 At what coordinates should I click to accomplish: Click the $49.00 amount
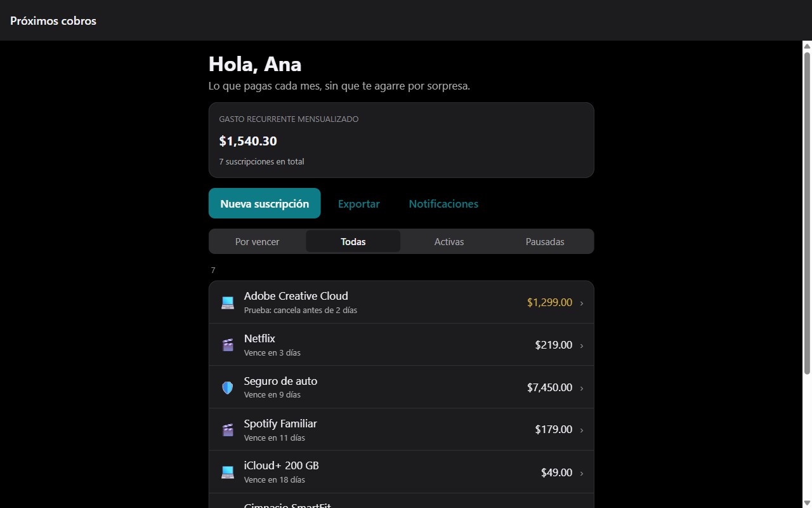pos(556,472)
